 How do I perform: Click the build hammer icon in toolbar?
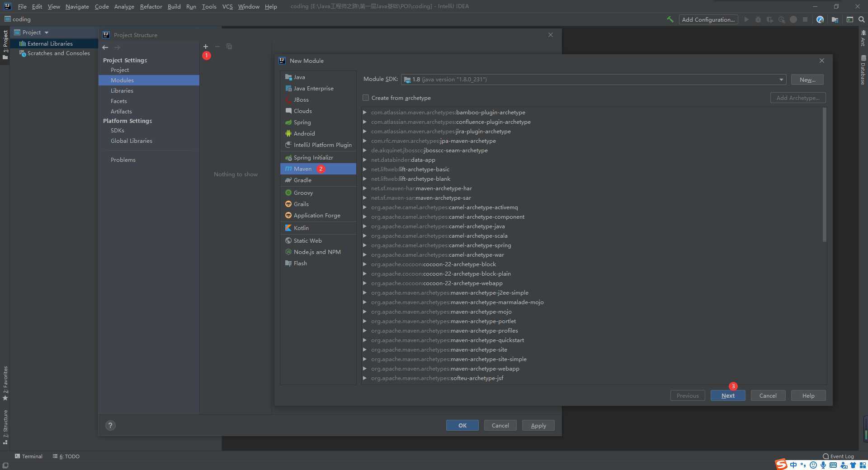[670, 19]
